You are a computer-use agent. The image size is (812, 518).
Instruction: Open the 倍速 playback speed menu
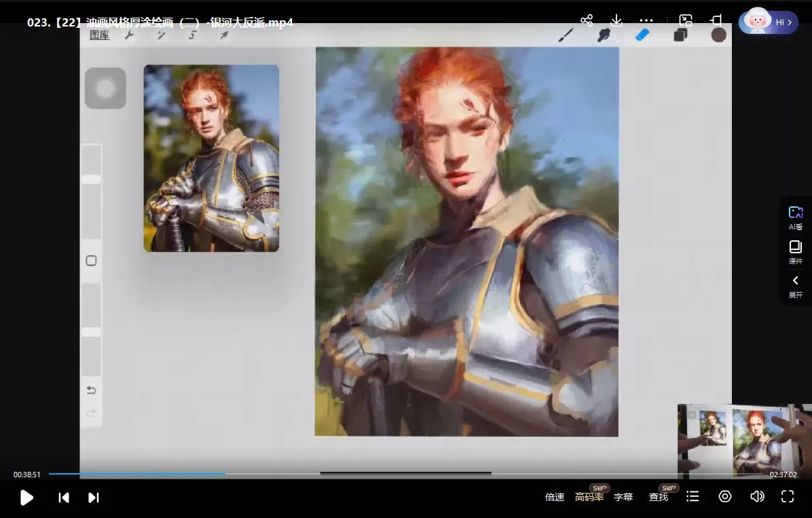[x=555, y=497]
